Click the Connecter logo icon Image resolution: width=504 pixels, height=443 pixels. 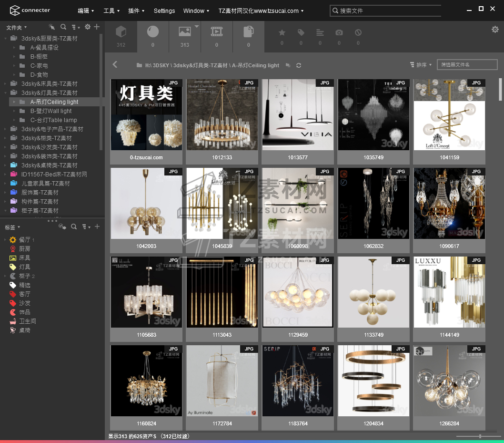tap(14, 10)
